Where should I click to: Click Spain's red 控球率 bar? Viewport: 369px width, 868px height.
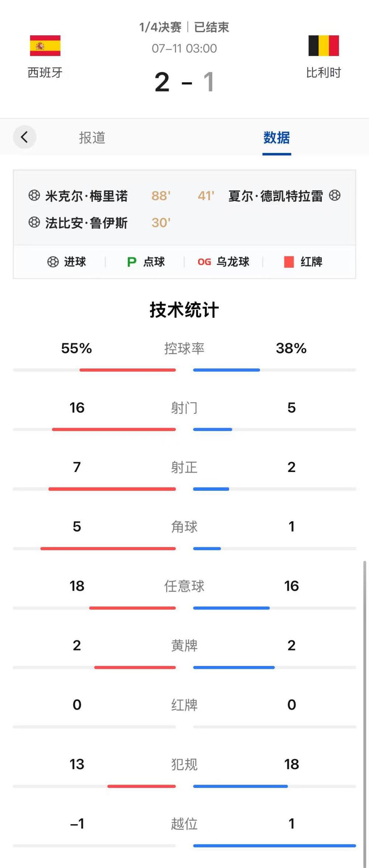pyautogui.click(x=128, y=370)
